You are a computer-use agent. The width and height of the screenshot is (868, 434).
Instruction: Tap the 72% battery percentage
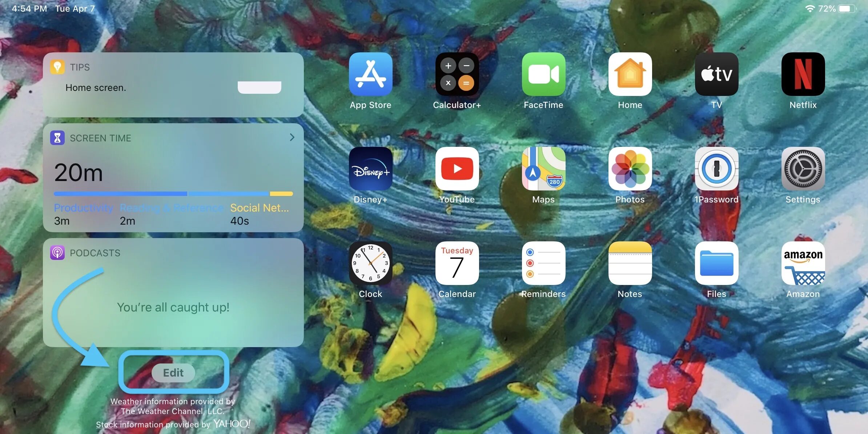(827, 8)
